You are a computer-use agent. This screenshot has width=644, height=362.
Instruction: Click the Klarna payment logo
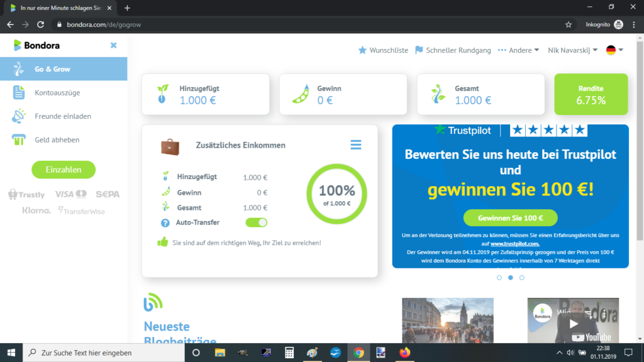pos(36,211)
